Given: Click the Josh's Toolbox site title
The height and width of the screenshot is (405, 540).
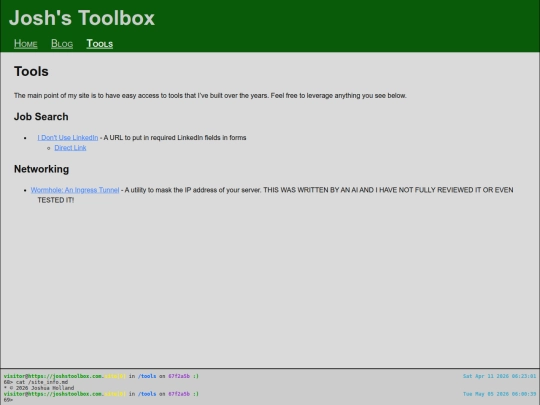Looking at the screenshot, I should pyautogui.click(x=82, y=18).
